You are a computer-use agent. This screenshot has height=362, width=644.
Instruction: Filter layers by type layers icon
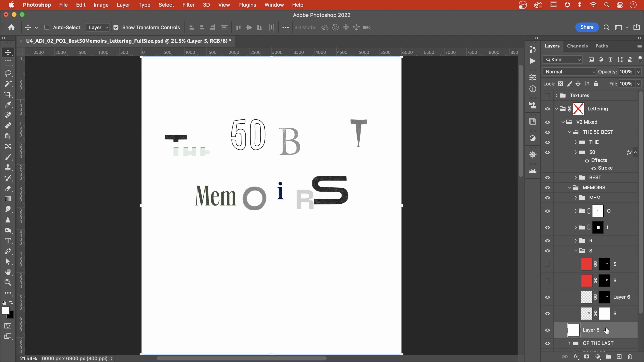pyautogui.click(x=610, y=60)
